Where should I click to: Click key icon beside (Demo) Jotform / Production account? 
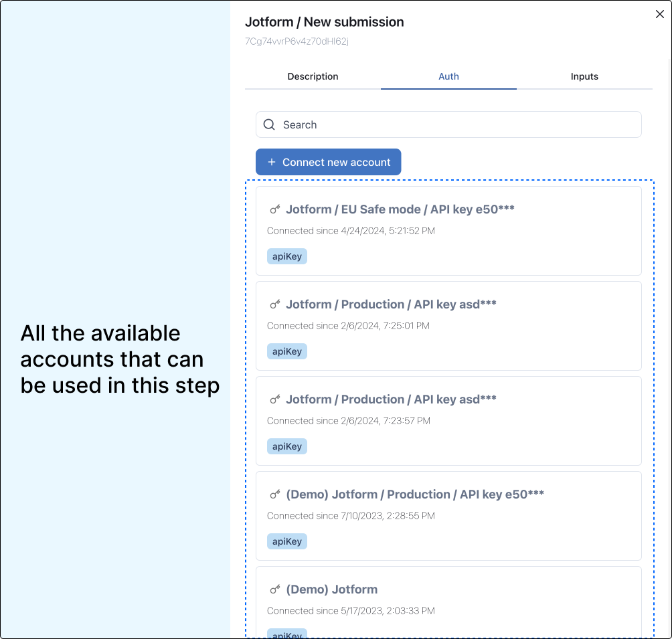point(274,494)
